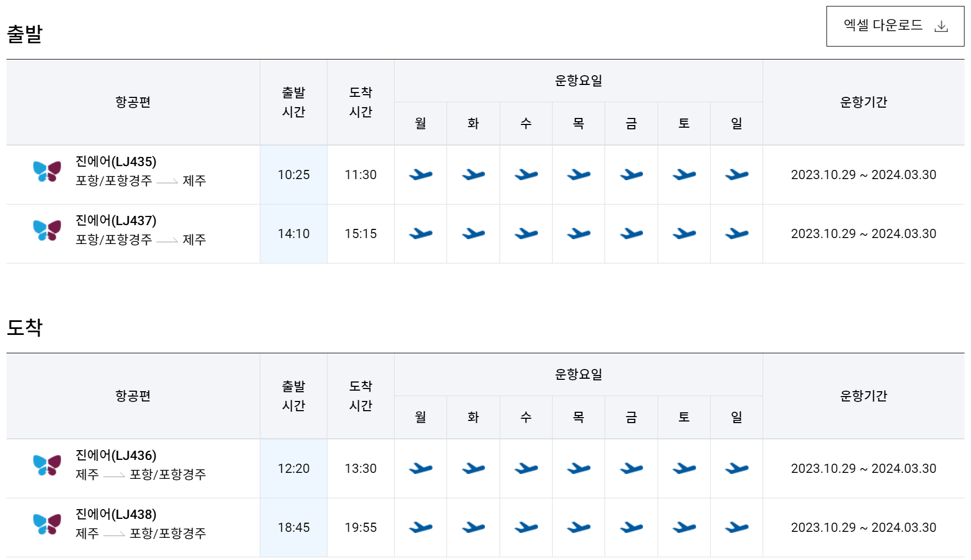Select the Sunday airplane icon for flight LJ437

[x=736, y=233]
